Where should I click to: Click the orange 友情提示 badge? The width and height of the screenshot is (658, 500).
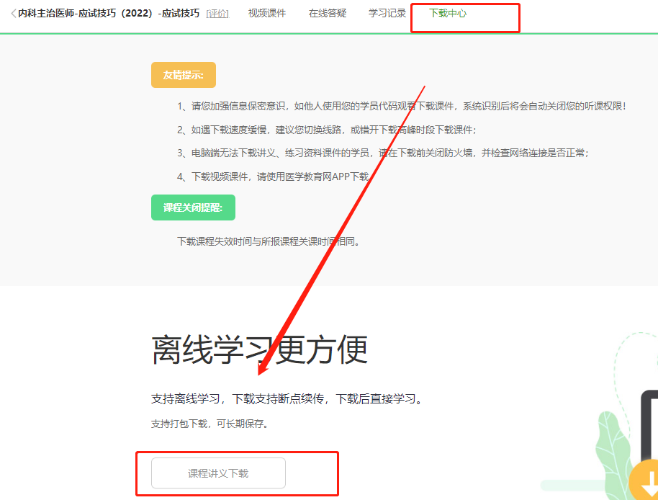point(183,75)
